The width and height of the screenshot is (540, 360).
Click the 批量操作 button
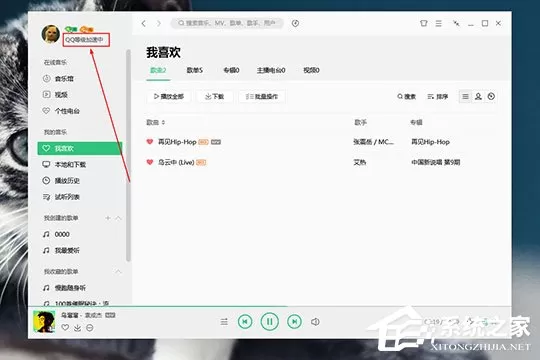pos(262,96)
